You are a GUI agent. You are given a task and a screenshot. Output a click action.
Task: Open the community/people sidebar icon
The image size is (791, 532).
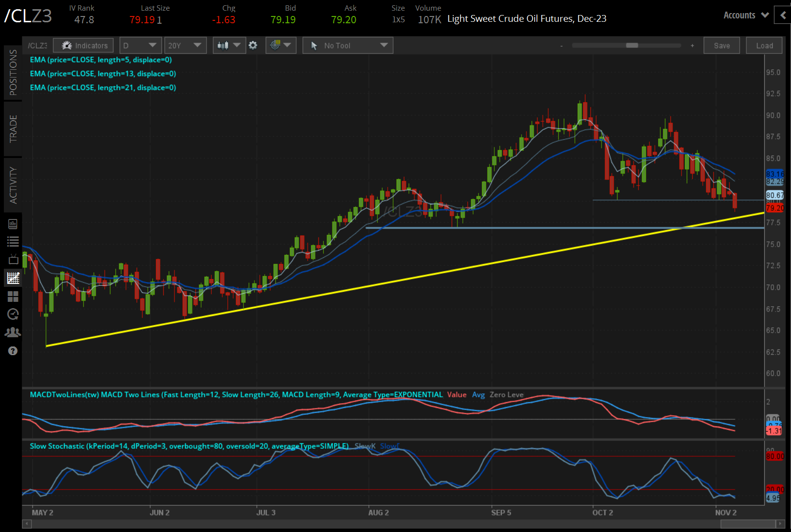click(13, 332)
